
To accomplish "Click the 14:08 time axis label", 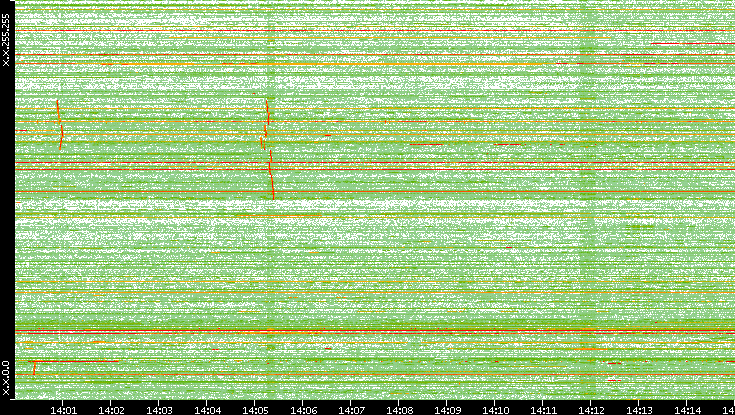I will pos(399,410).
